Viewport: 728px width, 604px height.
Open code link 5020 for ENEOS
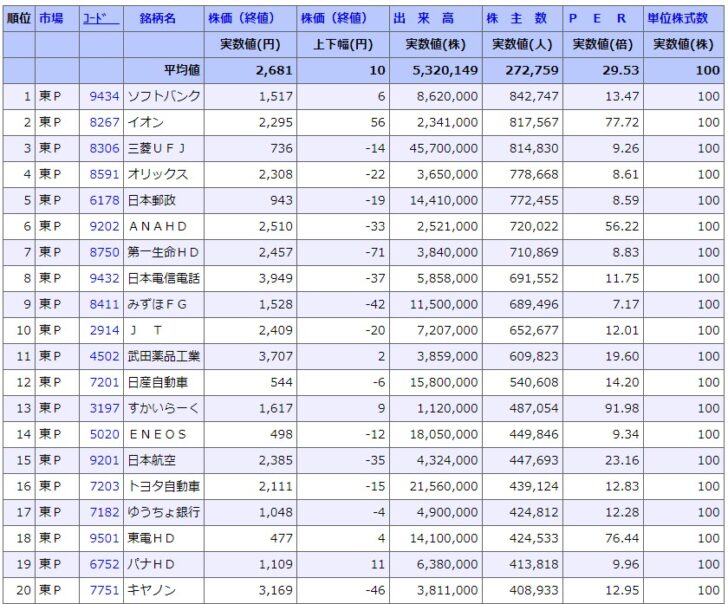point(105,434)
